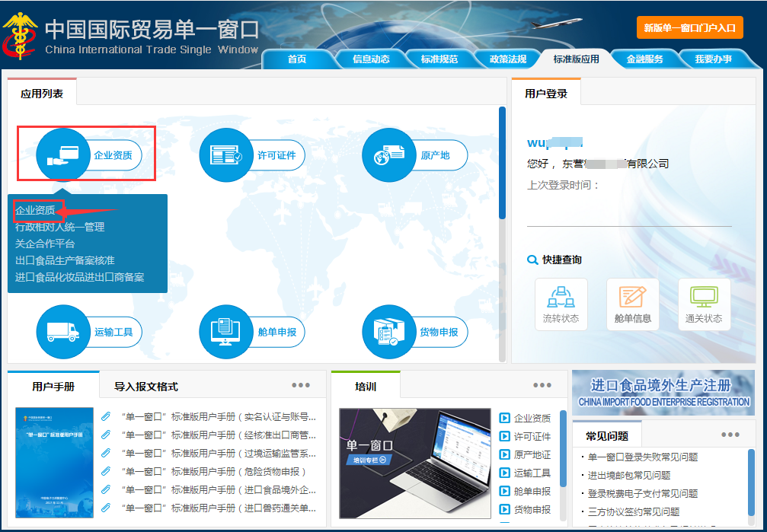Image resolution: width=767 pixels, height=532 pixels.
Task: Select the 常见问题 tab
Action: coord(607,435)
